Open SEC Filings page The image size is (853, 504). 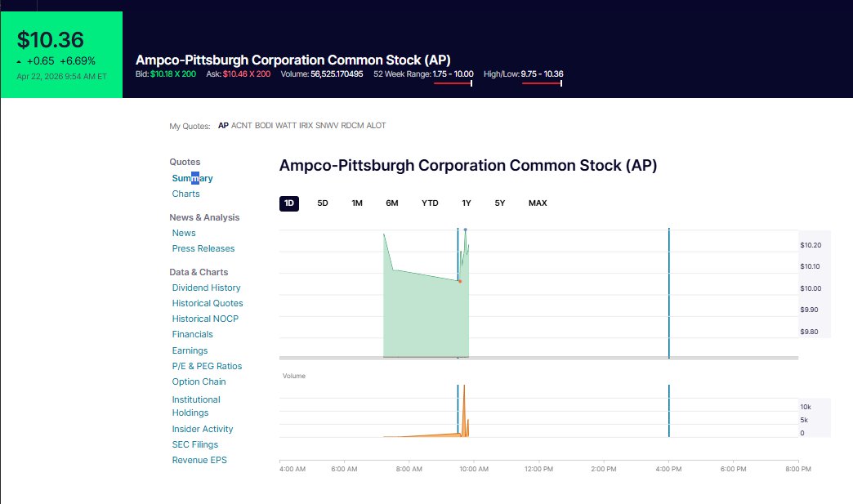coord(194,444)
